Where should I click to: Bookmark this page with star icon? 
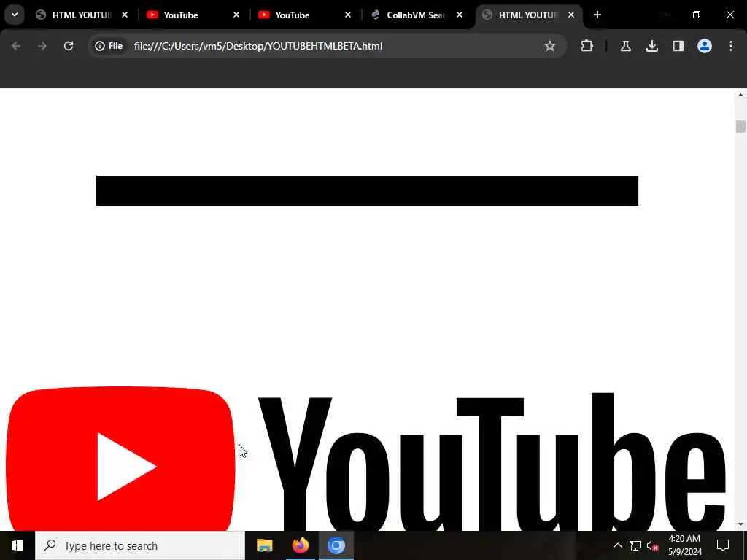[x=550, y=46]
